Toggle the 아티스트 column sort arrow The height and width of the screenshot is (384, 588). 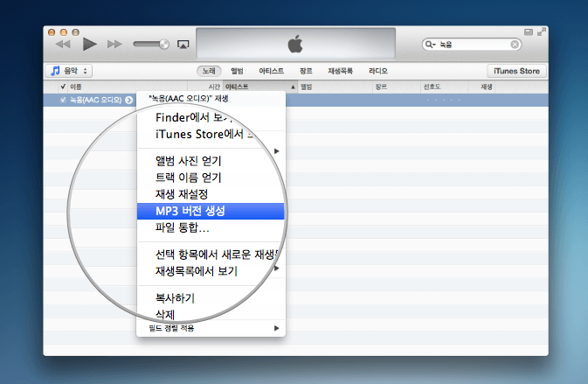pos(293,87)
